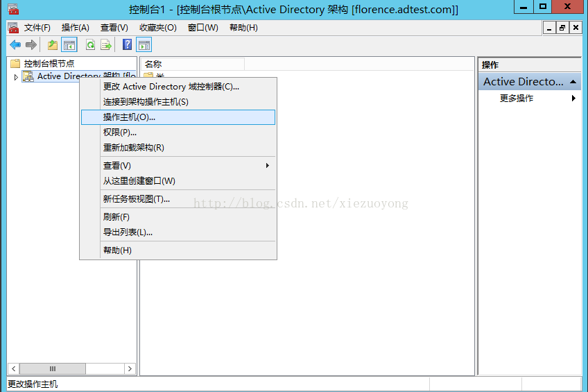Click the 名称 column header
Image resolution: width=588 pixels, height=392 pixels.
193,64
